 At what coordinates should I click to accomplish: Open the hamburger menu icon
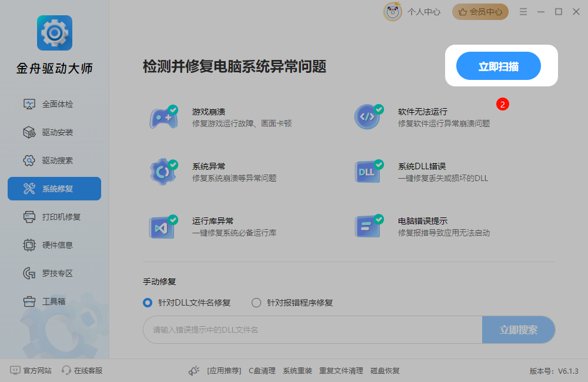(x=523, y=12)
